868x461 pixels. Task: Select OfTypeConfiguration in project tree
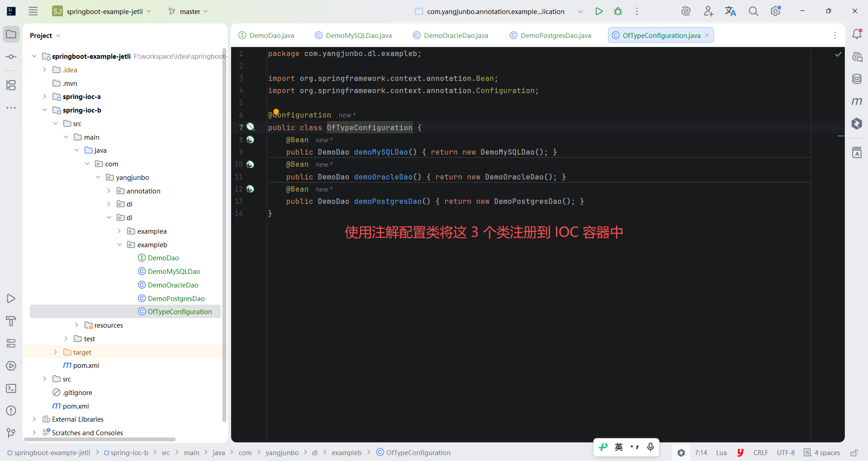(x=125, y=312)
